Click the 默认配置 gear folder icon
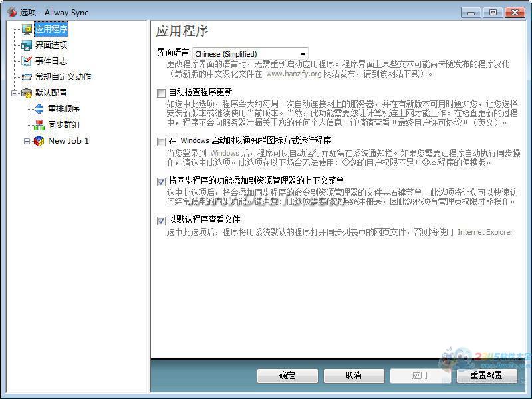The height and width of the screenshot is (399, 532). (26, 93)
